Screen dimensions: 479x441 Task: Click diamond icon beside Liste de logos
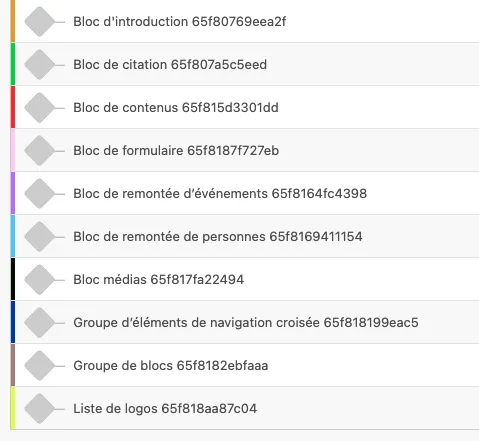tap(39, 409)
